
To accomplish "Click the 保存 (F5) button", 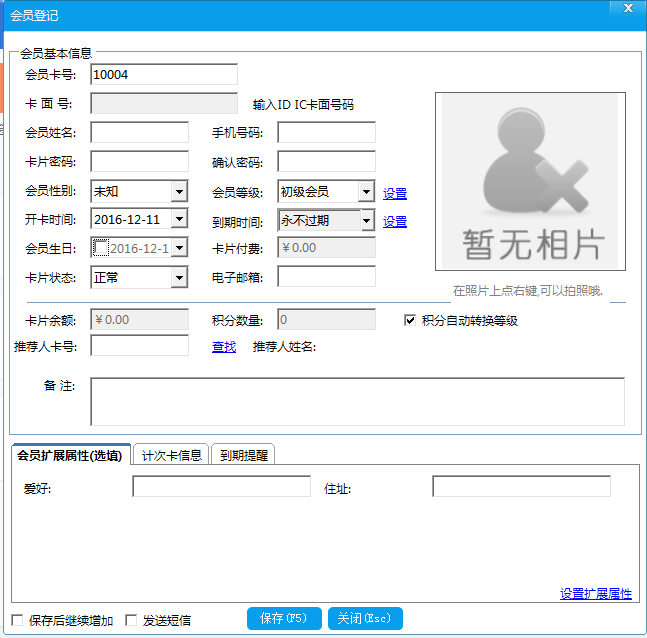I will coord(284,618).
